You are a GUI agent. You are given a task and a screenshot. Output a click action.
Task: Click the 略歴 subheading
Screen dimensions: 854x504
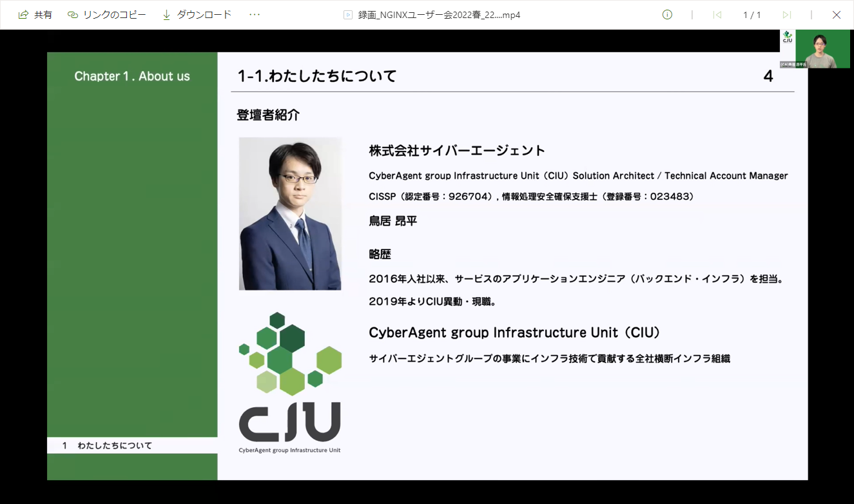pos(380,254)
